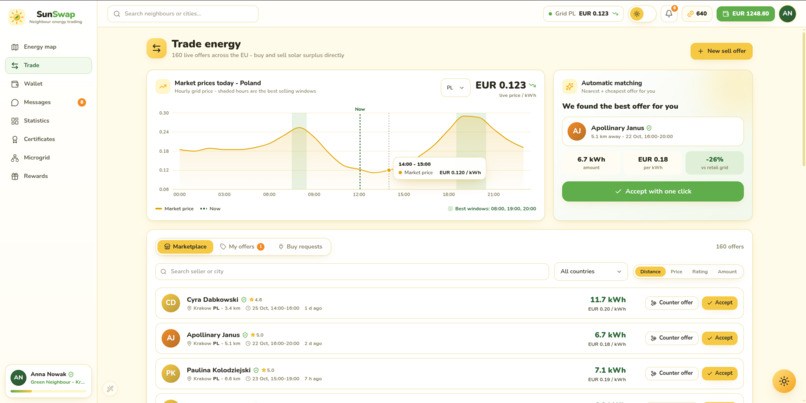Image resolution: width=806 pixels, height=403 pixels.
Task: Click the AJ avatar in offers list
Action: [171, 338]
